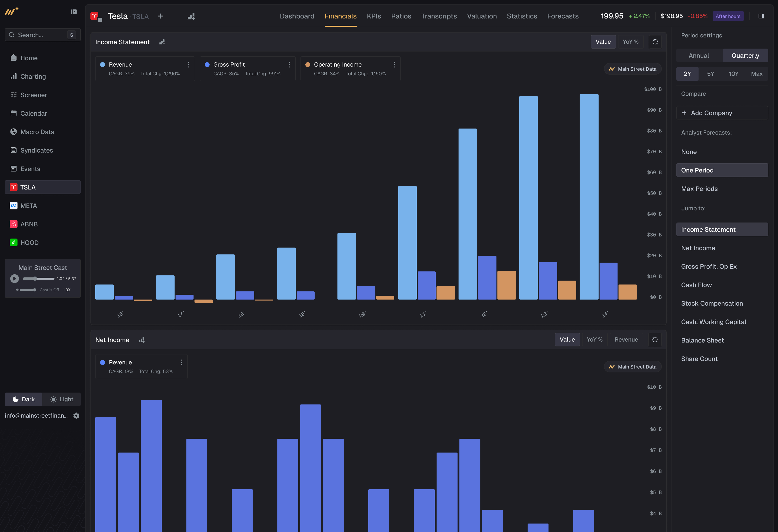Reset the Income Statement chart with refresh icon

point(655,42)
